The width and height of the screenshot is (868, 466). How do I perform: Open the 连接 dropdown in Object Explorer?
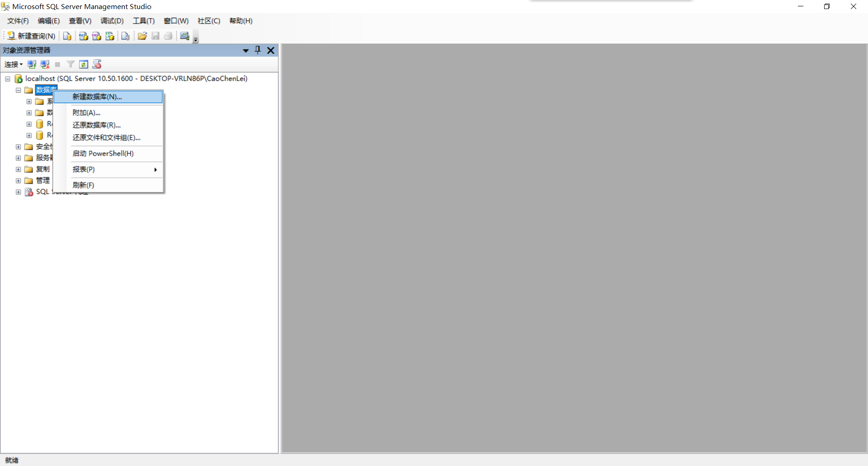14,64
